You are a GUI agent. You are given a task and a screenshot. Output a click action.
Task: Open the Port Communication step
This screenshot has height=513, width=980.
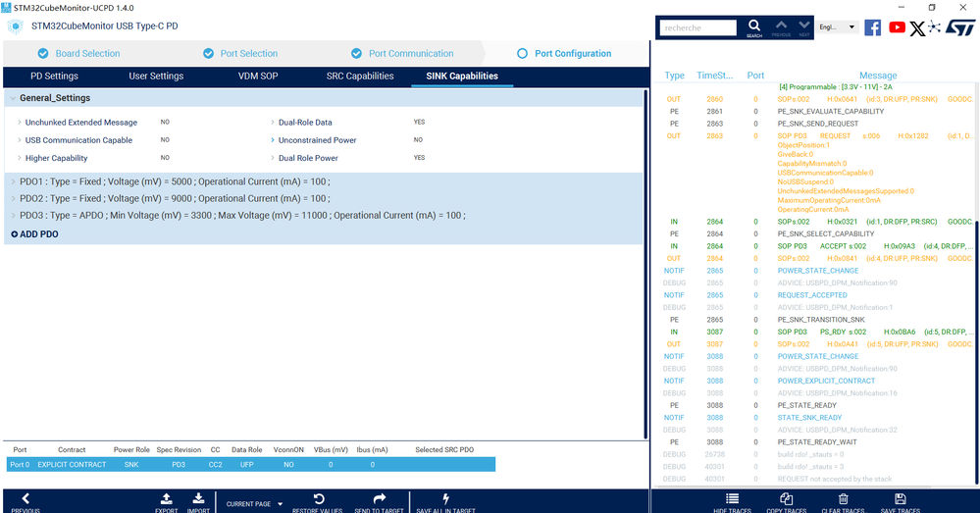(x=411, y=54)
